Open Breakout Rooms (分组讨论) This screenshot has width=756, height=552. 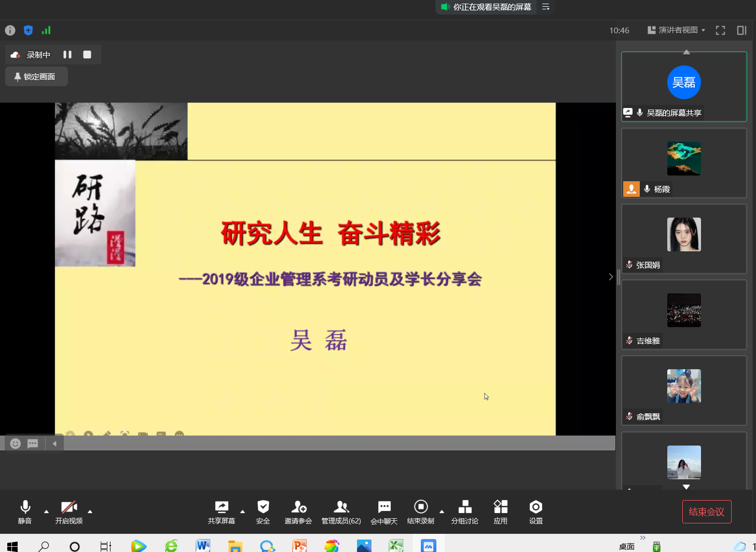point(465,507)
